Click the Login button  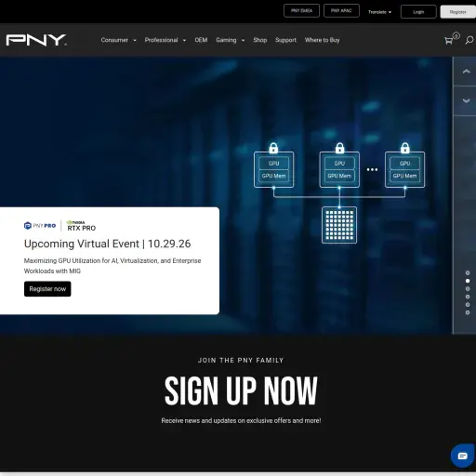tap(418, 12)
